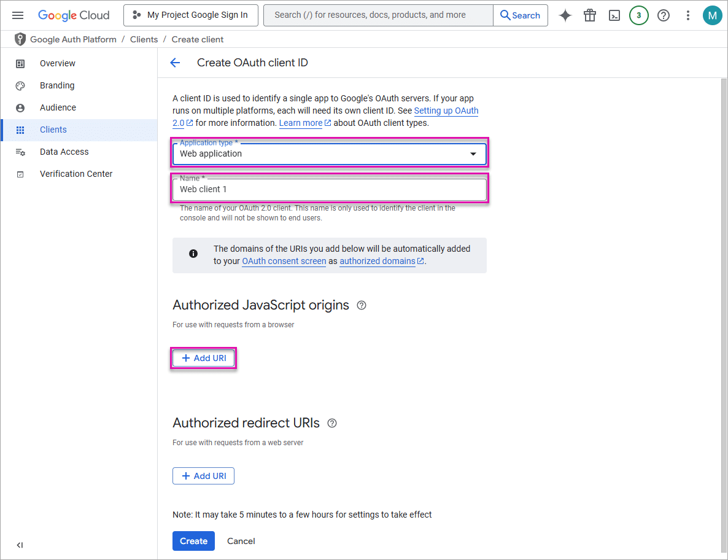Screen dimensions: 728x560
Task: Open the Learn more link
Action: point(301,122)
